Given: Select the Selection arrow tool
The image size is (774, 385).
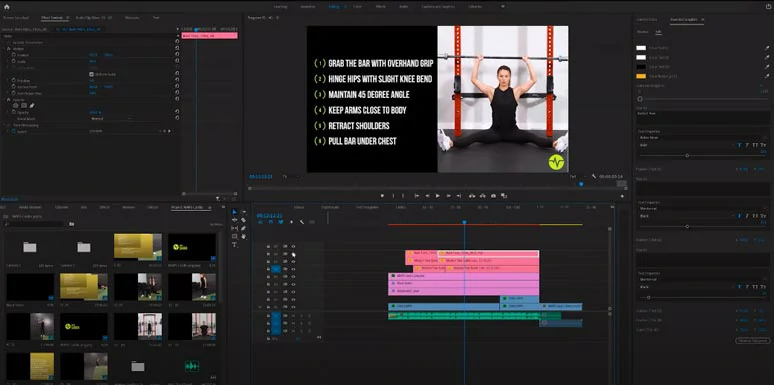Looking at the screenshot, I should 234,212.
